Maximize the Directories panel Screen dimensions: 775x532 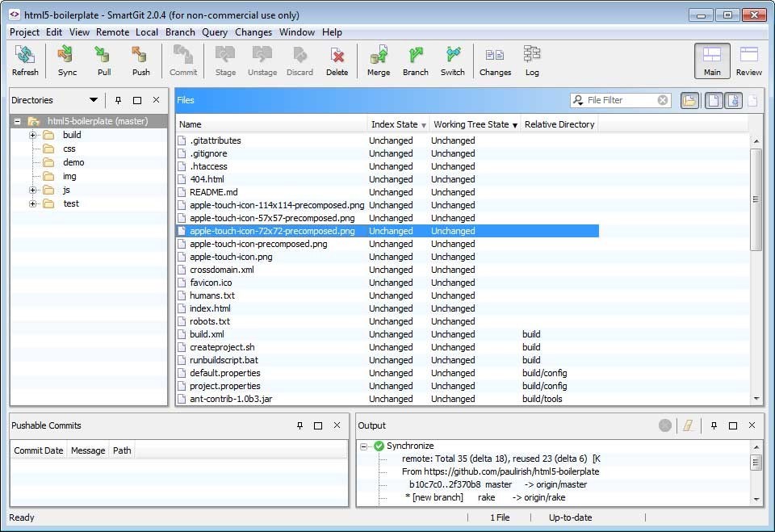pos(137,100)
